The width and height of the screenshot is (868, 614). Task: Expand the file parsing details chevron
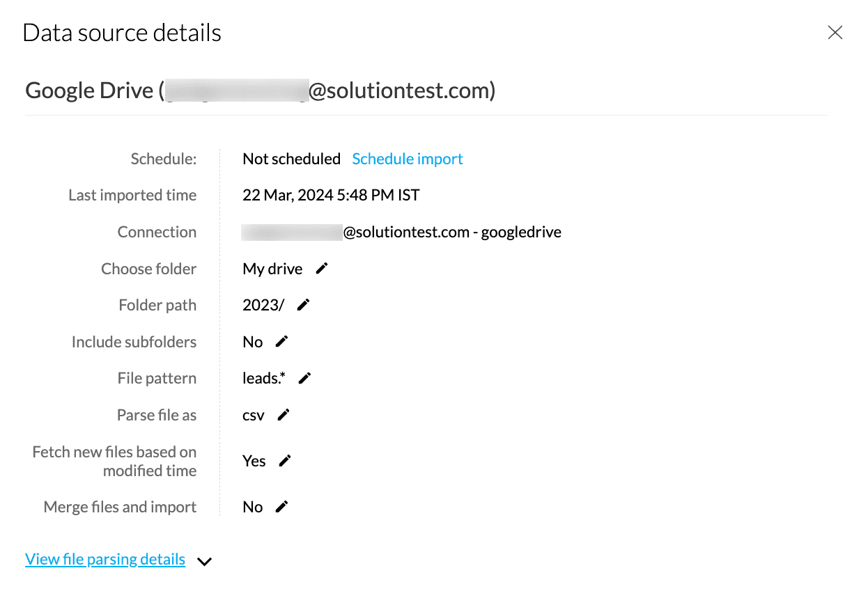[204, 561]
